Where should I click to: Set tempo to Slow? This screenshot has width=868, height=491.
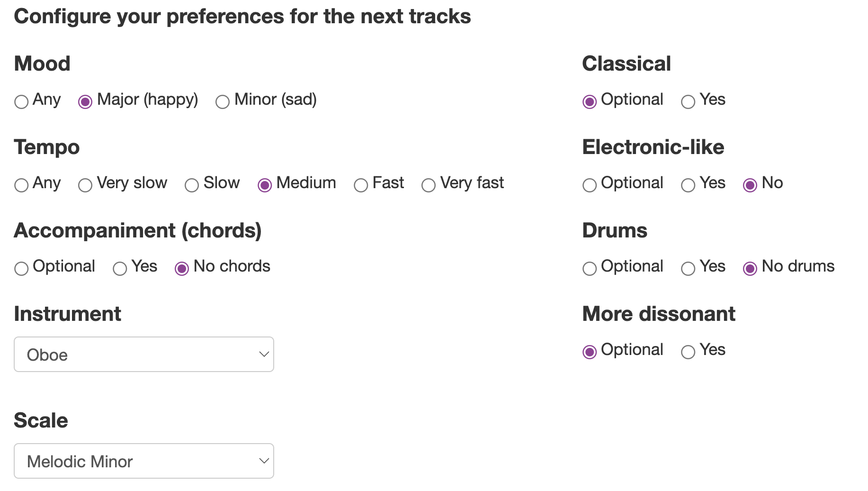[x=192, y=185]
